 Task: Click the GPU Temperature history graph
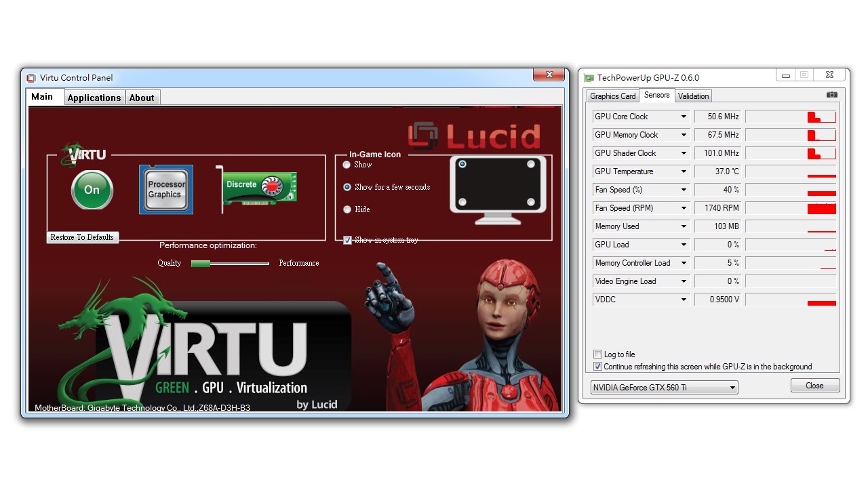pyautogui.click(x=791, y=171)
